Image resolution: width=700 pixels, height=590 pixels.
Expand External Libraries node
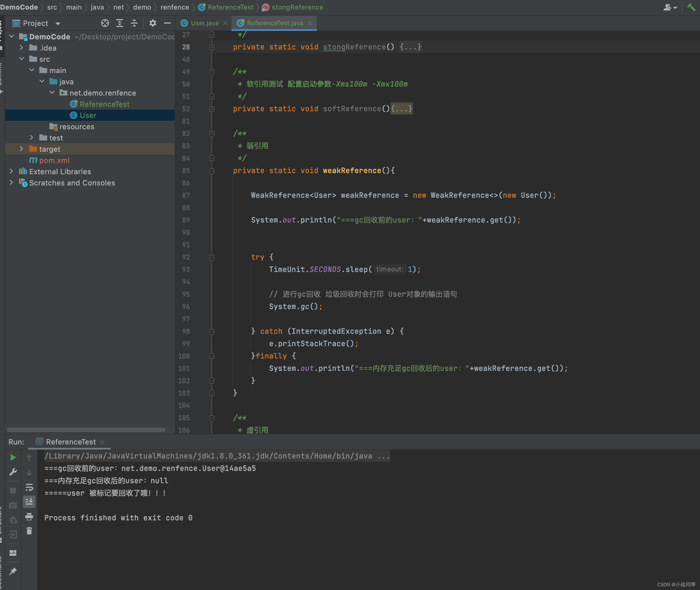[12, 171]
